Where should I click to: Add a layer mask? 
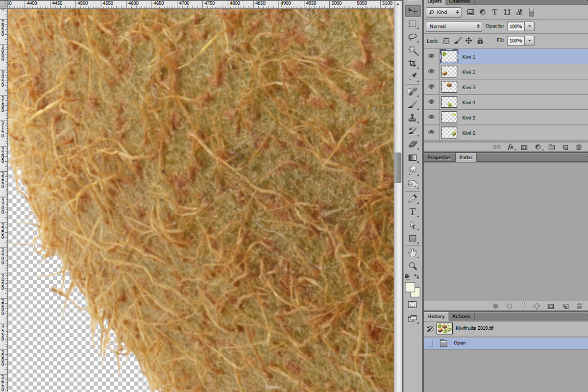click(524, 147)
